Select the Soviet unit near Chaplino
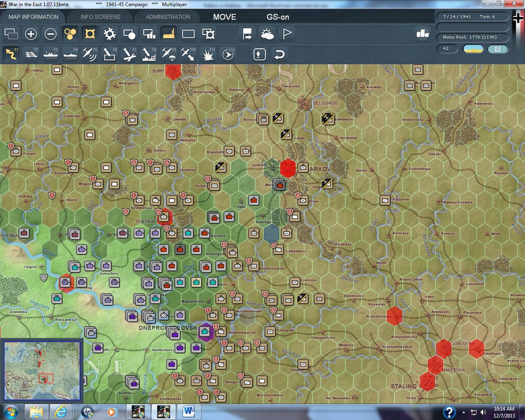The height and width of the screenshot is (420, 525). [303, 364]
